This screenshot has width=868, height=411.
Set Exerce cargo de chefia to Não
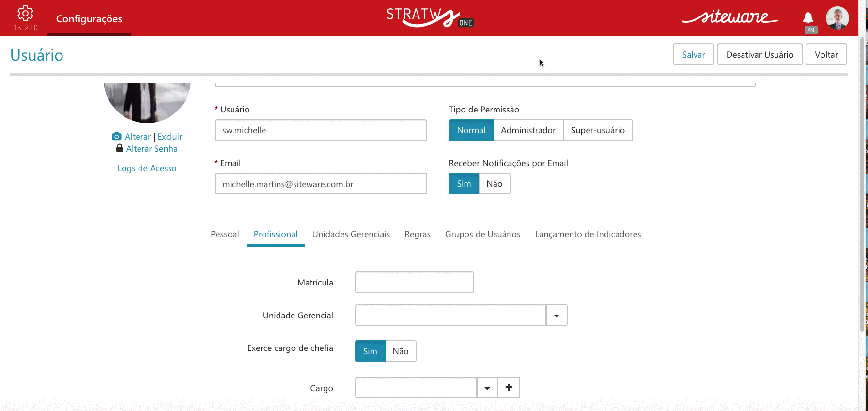[401, 351]
